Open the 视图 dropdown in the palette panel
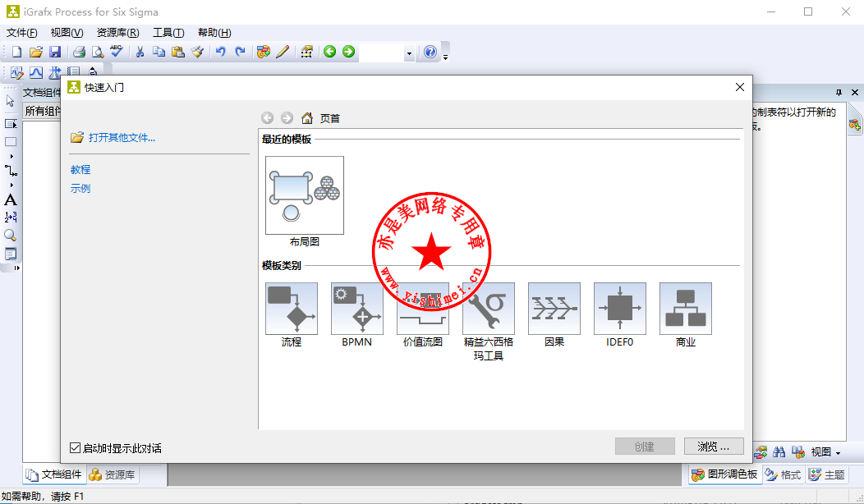 (x=825, y=452)
